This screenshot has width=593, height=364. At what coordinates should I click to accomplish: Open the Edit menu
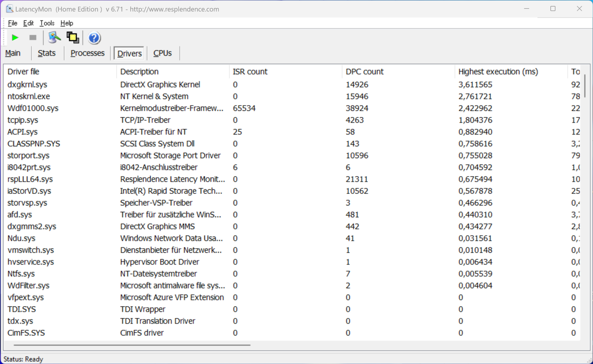coord(28,23)
